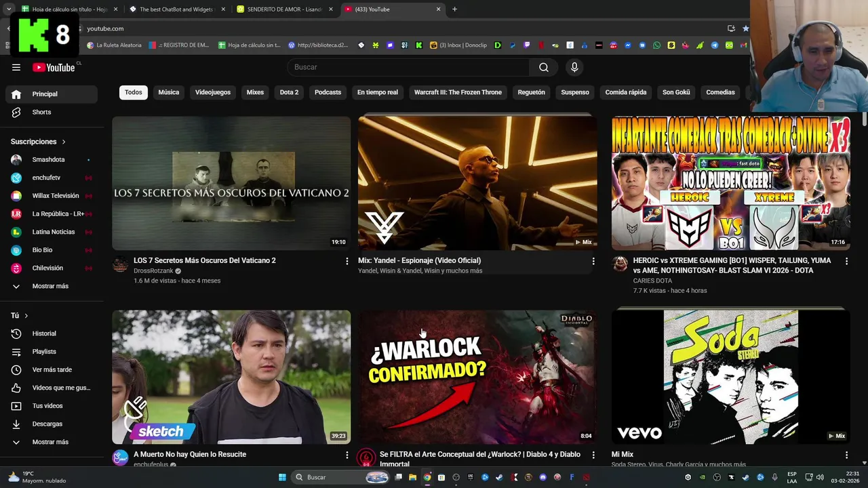Open options menu for HEROIC vs XTREME video
Image resolution: width=868 pixels, height=488 pixels.
(846, 261)
